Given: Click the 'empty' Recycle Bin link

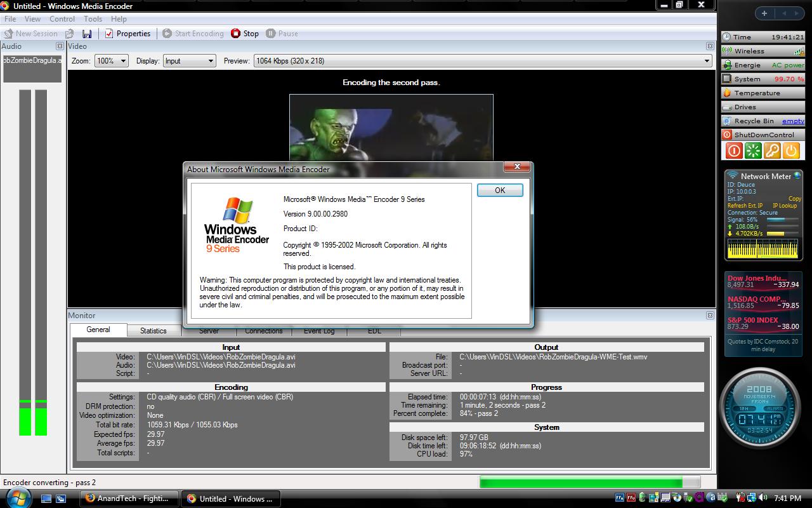Looking at the screenshot, I should (792, 121).
